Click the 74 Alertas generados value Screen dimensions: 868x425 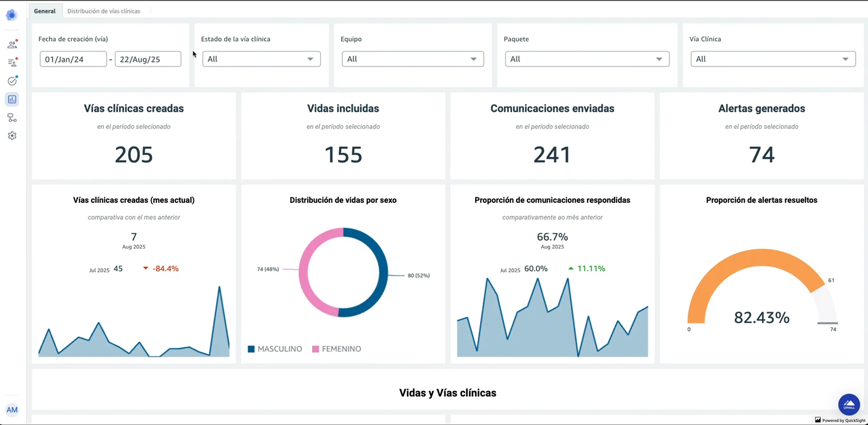pyautogui.click(x=762, y=155)
